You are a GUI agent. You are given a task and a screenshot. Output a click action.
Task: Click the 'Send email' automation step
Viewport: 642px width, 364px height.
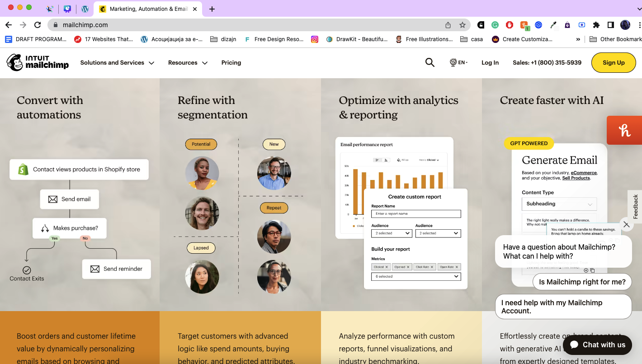coord(70,199)
